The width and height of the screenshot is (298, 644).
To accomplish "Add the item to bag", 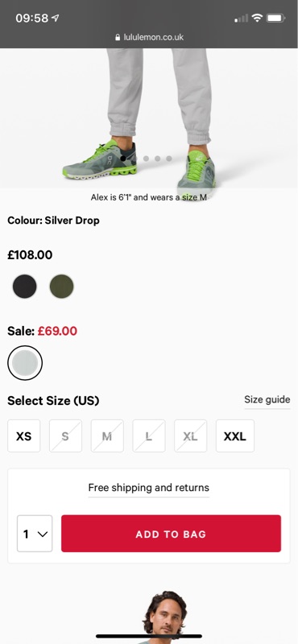I will pos(171,534).
